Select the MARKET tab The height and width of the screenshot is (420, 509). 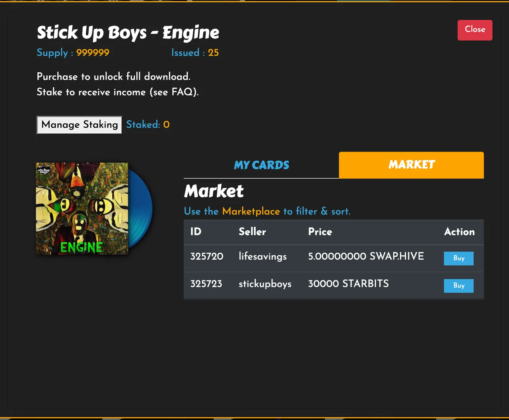411,165
